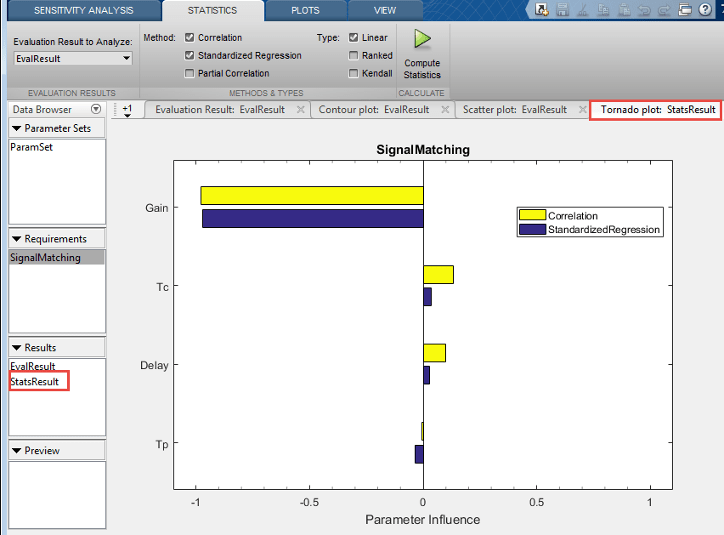The width and height of the screenshot is (724, 535).
Task: Click the Tp axis label
Action: [162, 445]
